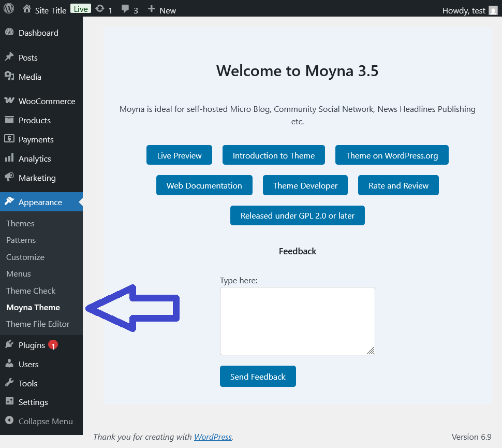
Task: Click the home icon beside Site Title
Action: [x=27, y=9]
